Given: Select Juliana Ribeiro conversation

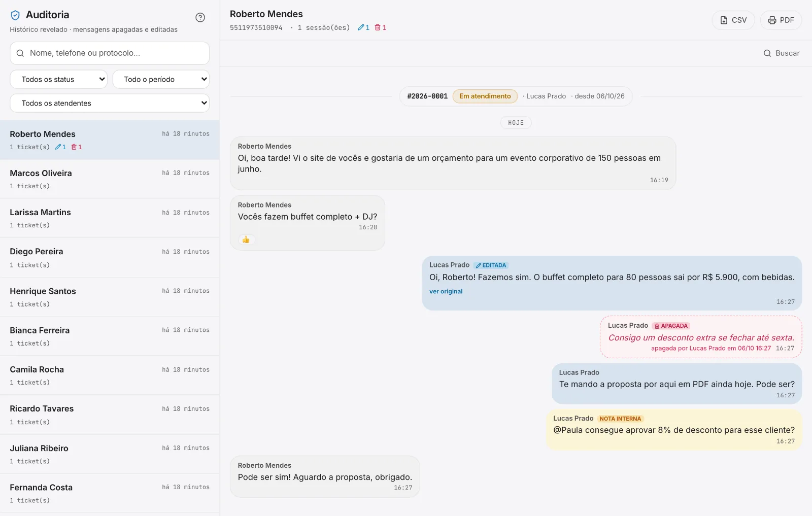Looking at the screenshot, I should tap(110, 454).
